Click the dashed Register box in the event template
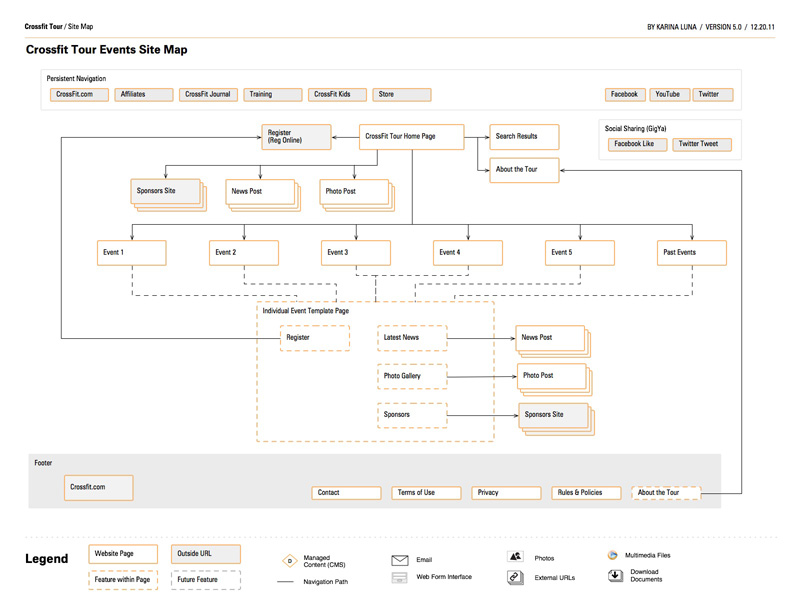 (x=315, y=338)
